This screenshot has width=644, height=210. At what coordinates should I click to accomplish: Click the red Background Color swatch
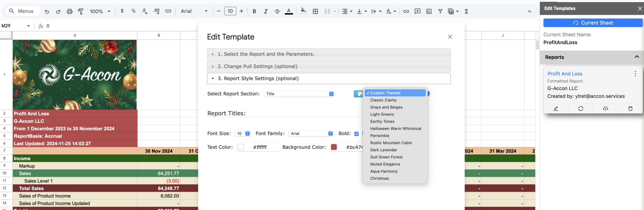(334, 147)
